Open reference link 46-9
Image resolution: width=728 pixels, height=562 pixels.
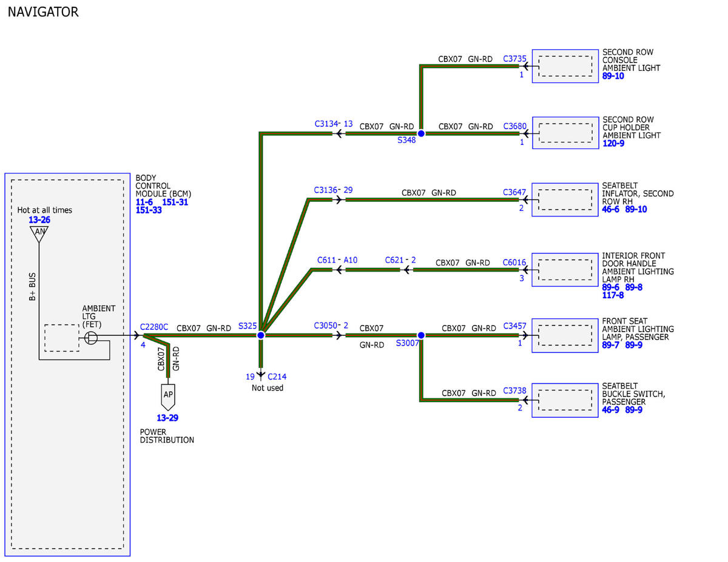pos(611,410)
